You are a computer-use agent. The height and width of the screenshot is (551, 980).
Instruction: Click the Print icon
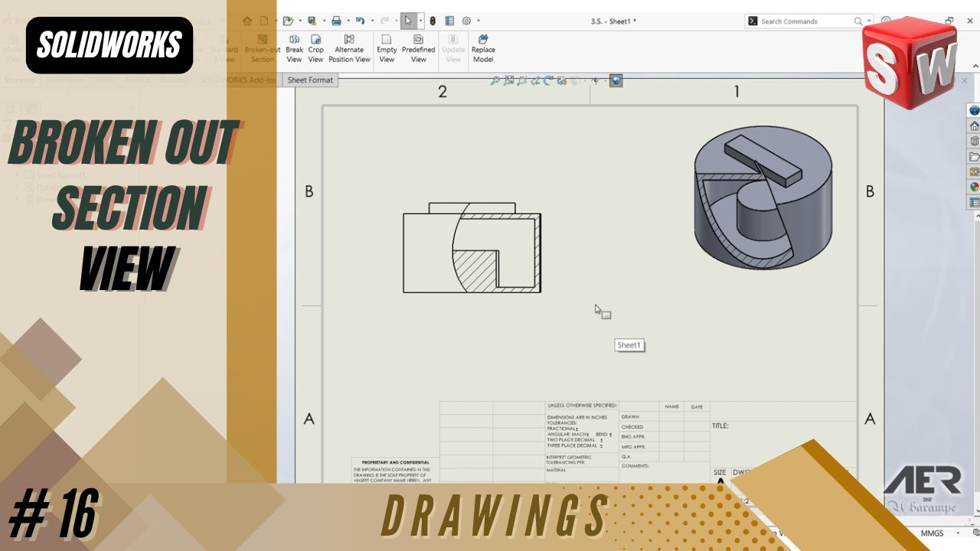(336, 21)
